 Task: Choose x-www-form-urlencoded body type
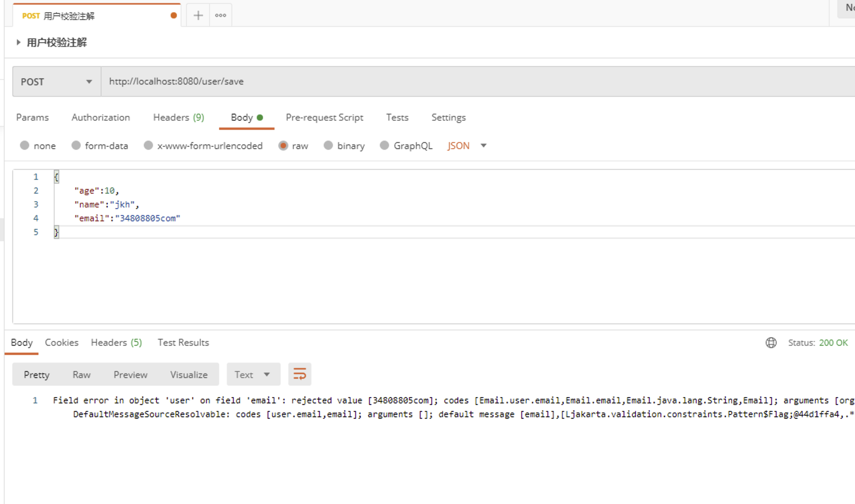pyautogui.click(x=148, y=146)
